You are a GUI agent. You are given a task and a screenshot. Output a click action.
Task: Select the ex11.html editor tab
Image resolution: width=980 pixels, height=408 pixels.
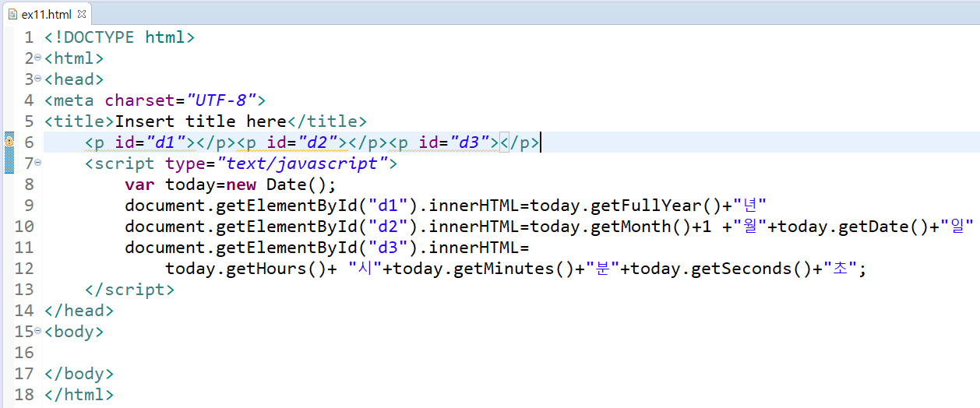[47, 13]
